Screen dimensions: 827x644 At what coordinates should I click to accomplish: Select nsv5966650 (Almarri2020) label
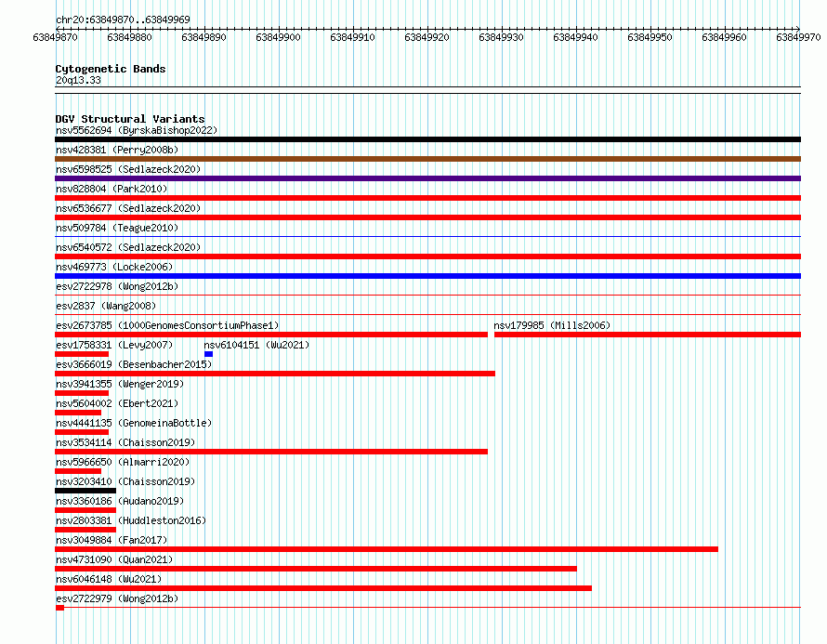[123, 462]
